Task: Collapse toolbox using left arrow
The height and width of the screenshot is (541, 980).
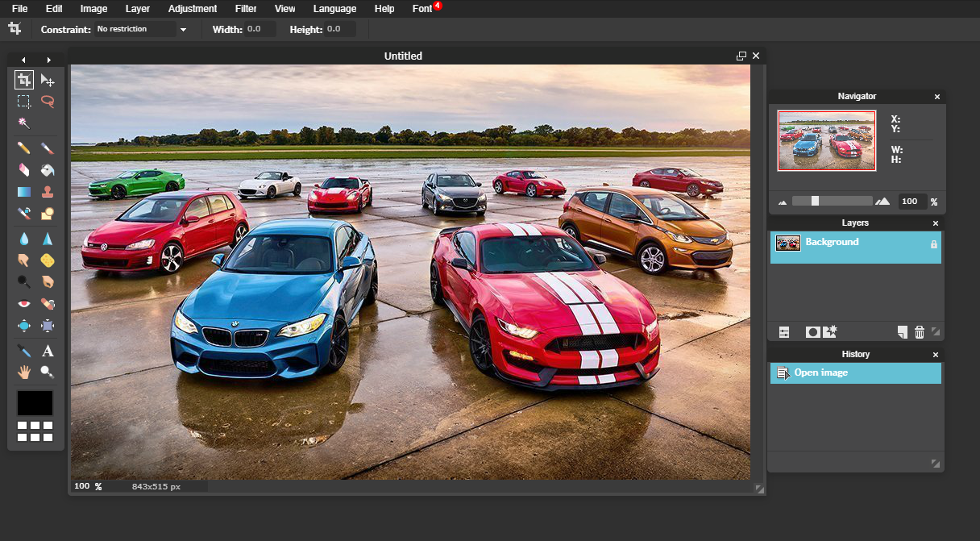Action: coord(23,60)
